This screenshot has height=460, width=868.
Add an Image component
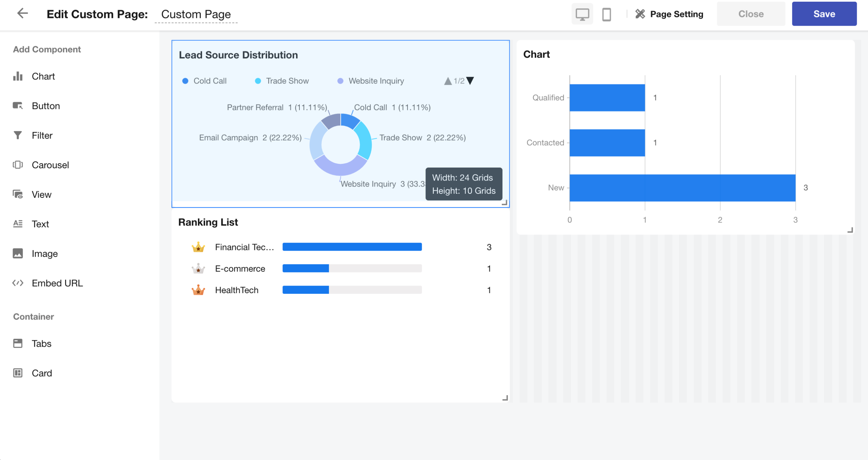click(44, 253)
